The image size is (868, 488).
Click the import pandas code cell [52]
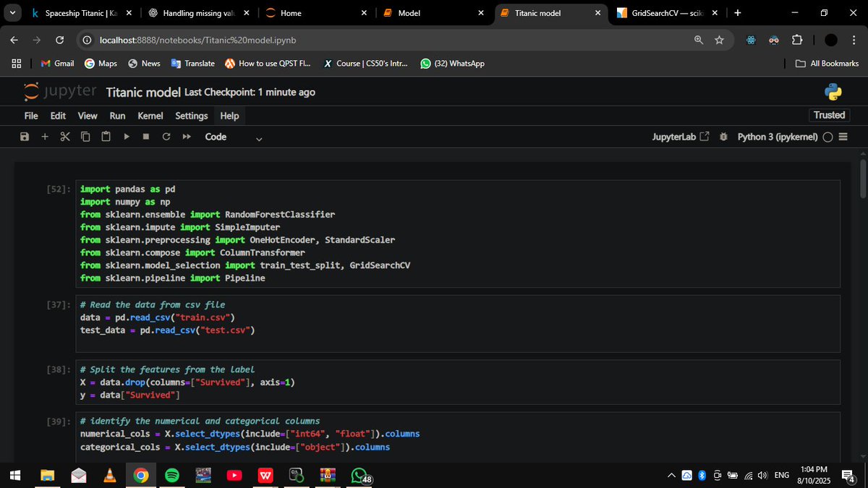(x=459, y=234)
